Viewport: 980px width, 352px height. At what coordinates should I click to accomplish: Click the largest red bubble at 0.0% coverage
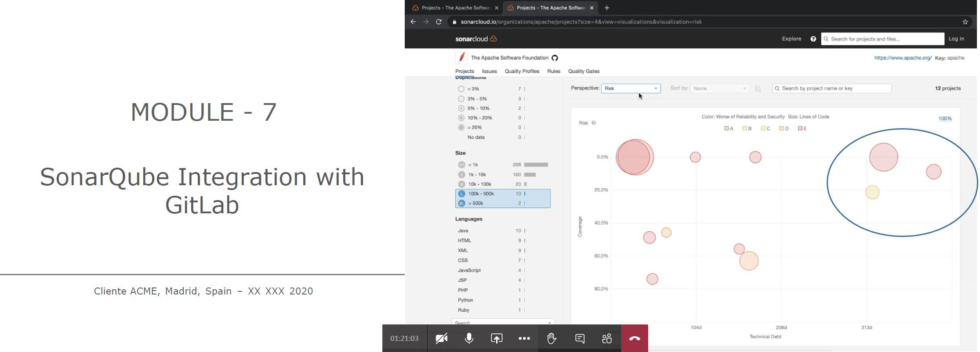coord(635,157)
